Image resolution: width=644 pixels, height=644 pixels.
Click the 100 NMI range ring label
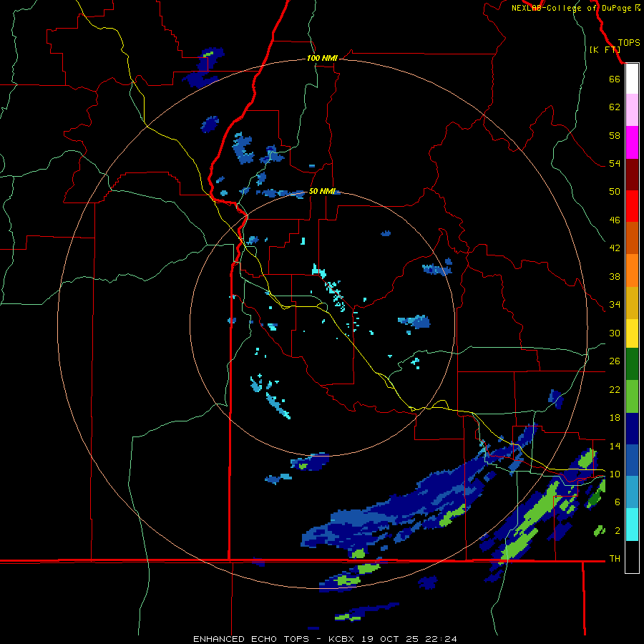[x=322, y=58]
